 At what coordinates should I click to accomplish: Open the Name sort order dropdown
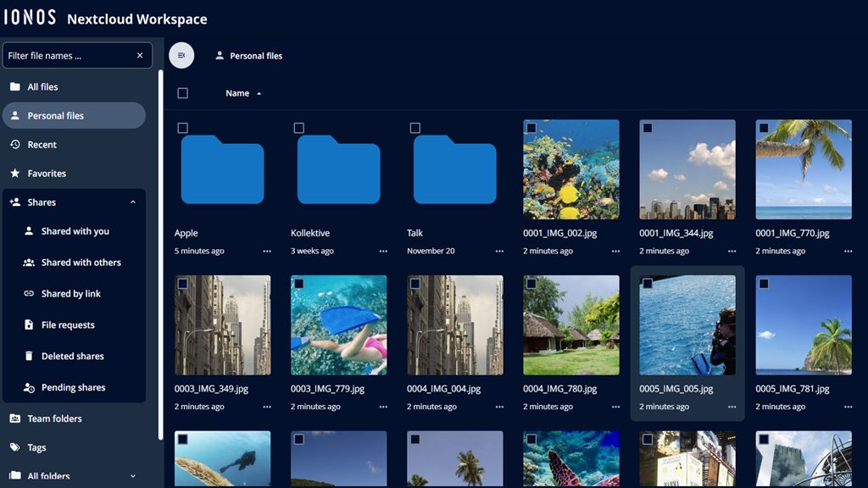click(242, 93)
